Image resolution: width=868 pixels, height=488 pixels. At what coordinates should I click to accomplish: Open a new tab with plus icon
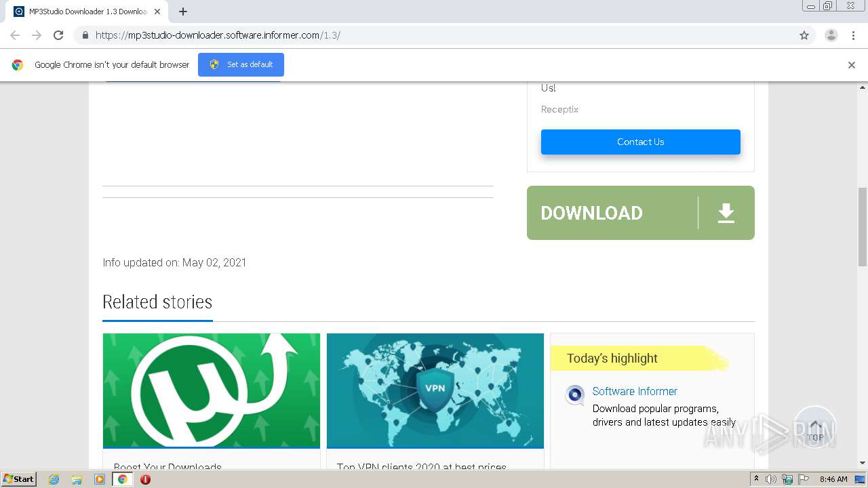183,12
